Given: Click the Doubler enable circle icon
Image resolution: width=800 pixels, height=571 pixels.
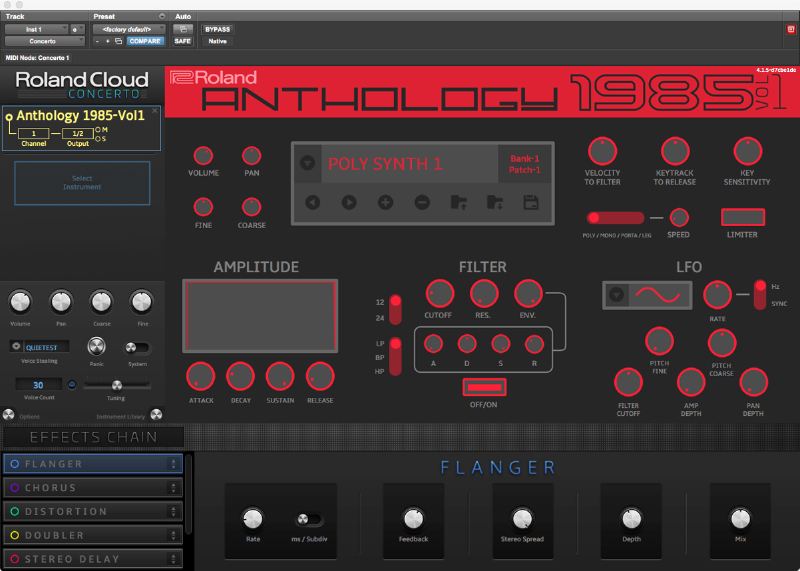Looking at the screenshot, I should tap(15, 535).
